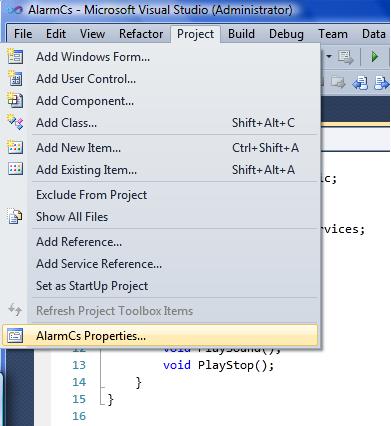Click the Add New Item icon
The height and width of the screenshot is (426, 391).
tap(15, 147)
